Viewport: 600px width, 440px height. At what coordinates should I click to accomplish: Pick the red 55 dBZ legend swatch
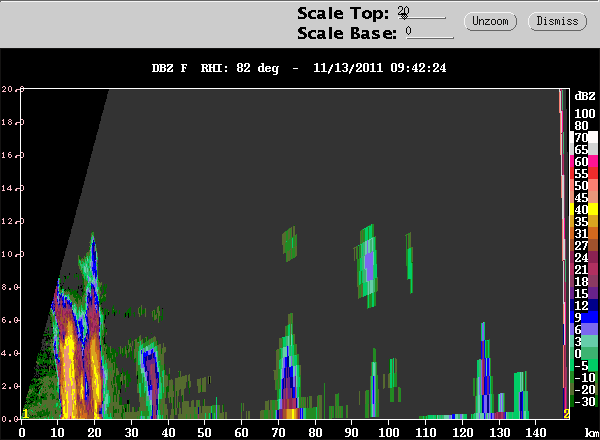(x=583, y=173)
